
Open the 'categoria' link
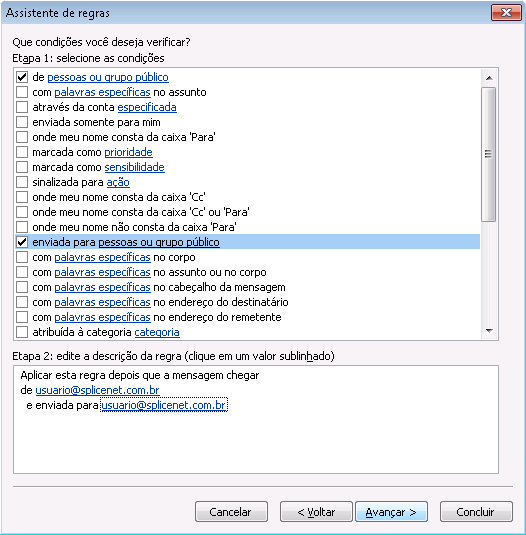click(157, 332)
